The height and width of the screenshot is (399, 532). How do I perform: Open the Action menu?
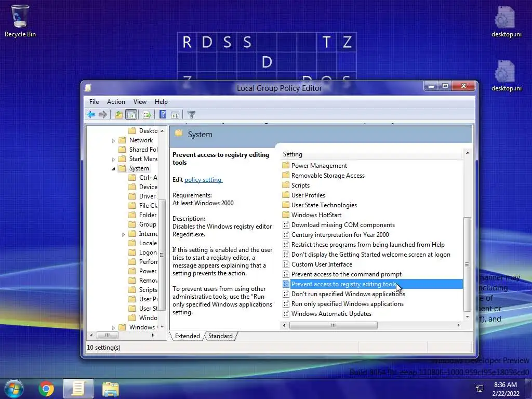point(116,102)
